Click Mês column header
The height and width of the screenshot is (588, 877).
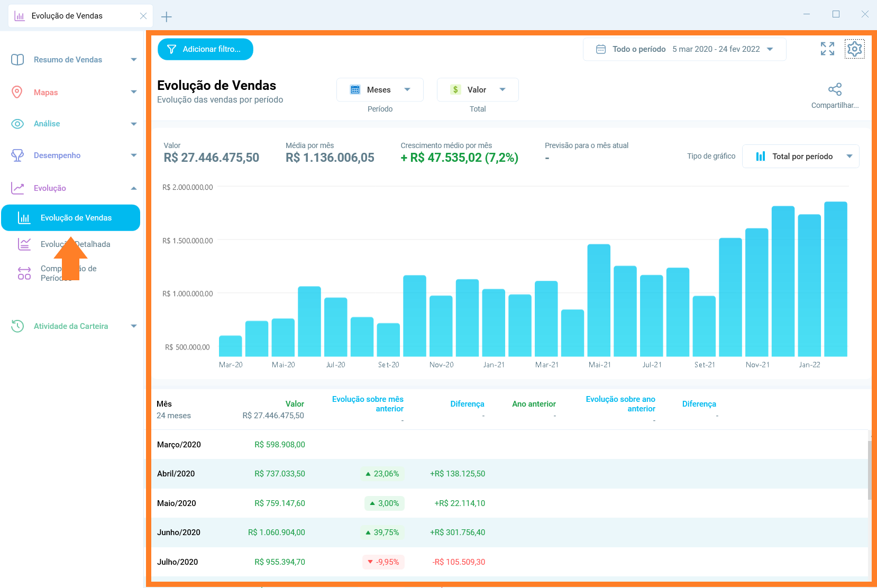click(x=164, y=403)
